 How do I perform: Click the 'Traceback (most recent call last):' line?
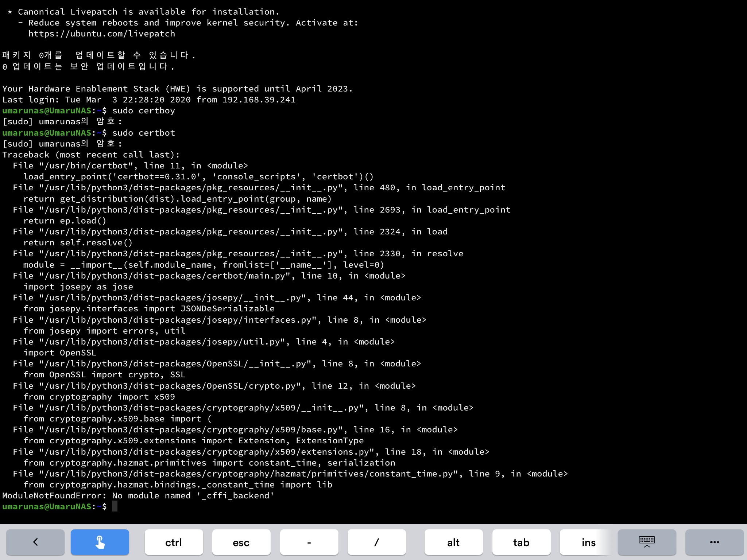pos(91,155)
